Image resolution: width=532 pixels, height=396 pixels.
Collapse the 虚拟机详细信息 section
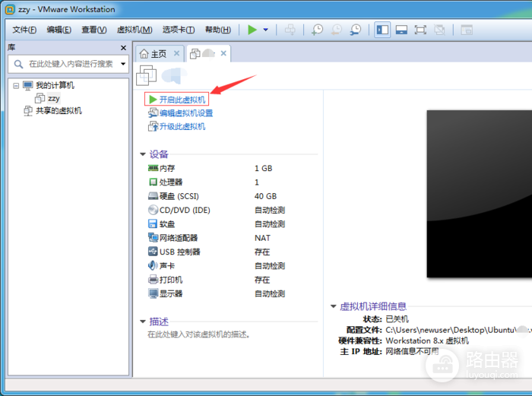pyautogui.click(x=334, y=306)
